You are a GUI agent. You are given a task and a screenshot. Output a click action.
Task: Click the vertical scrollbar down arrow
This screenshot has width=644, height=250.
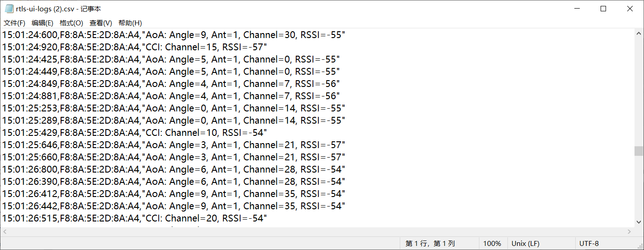coord(639,222)
